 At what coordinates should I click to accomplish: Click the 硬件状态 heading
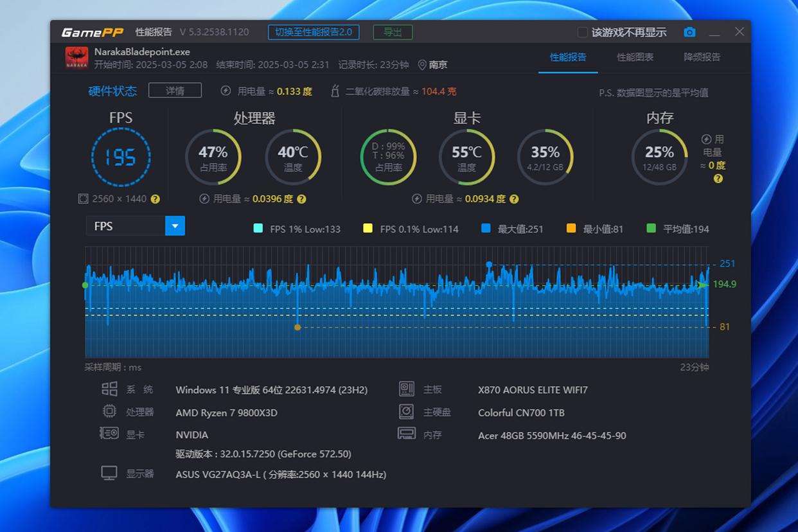click(x=112, y=91)
